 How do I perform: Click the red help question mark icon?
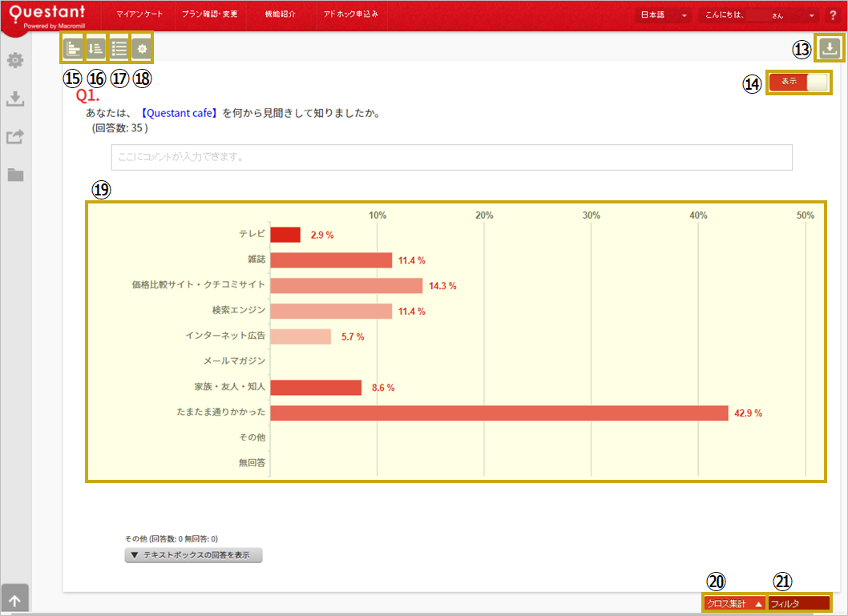point(833,15)
